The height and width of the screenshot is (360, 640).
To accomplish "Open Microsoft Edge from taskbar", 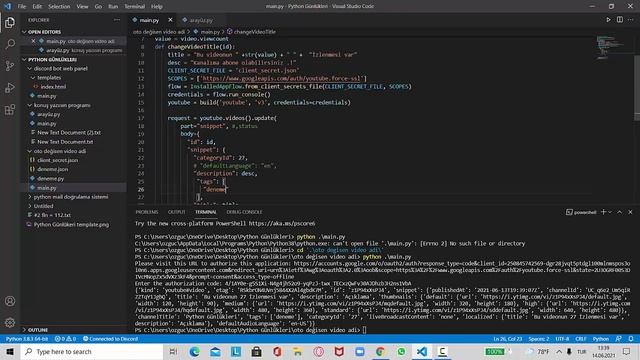I will (x=195, y=351).
